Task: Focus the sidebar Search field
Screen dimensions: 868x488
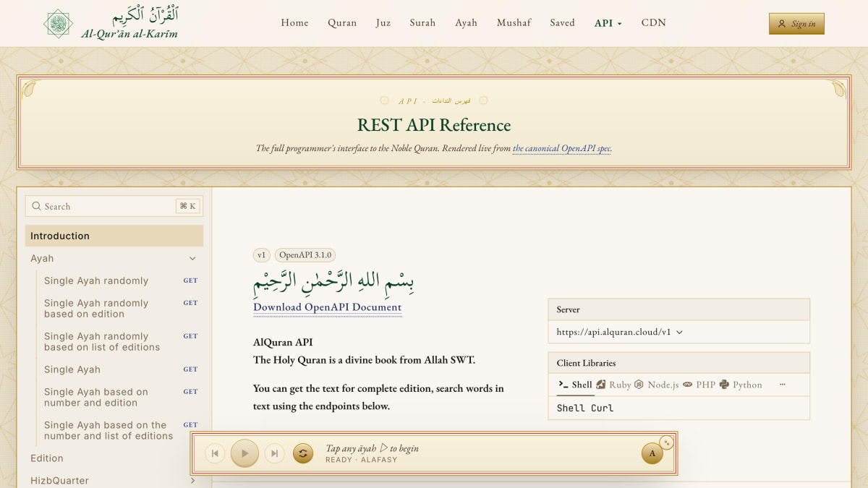Action: [114, 206]
